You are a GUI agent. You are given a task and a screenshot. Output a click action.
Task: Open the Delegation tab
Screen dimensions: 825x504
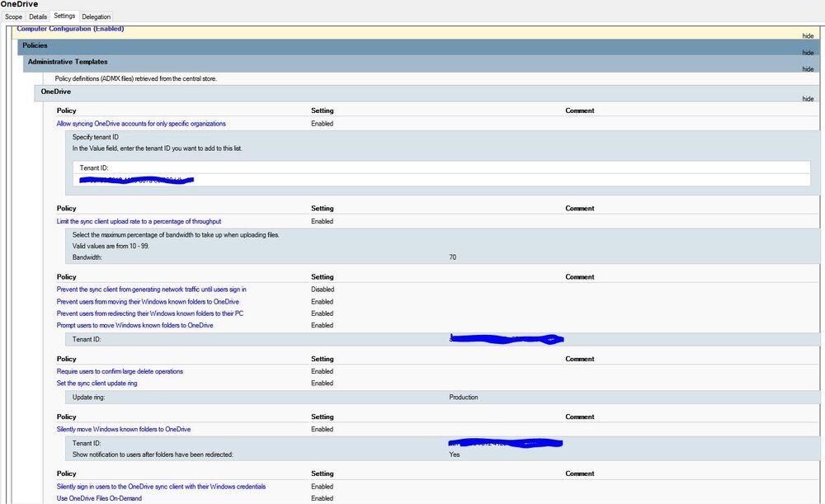[x=96, y=16]
